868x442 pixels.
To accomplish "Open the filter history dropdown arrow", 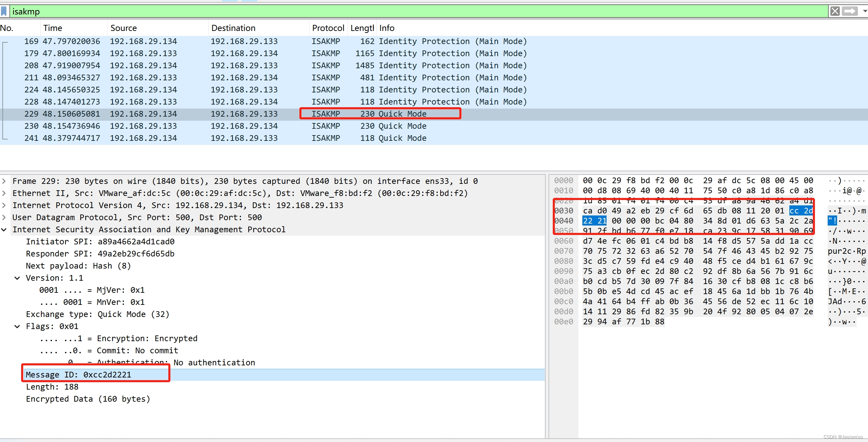I will click(x=864, y=11).
